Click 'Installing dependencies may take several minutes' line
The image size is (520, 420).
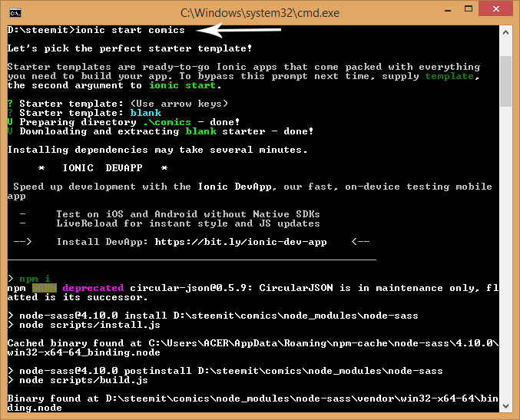coord(158,150)
